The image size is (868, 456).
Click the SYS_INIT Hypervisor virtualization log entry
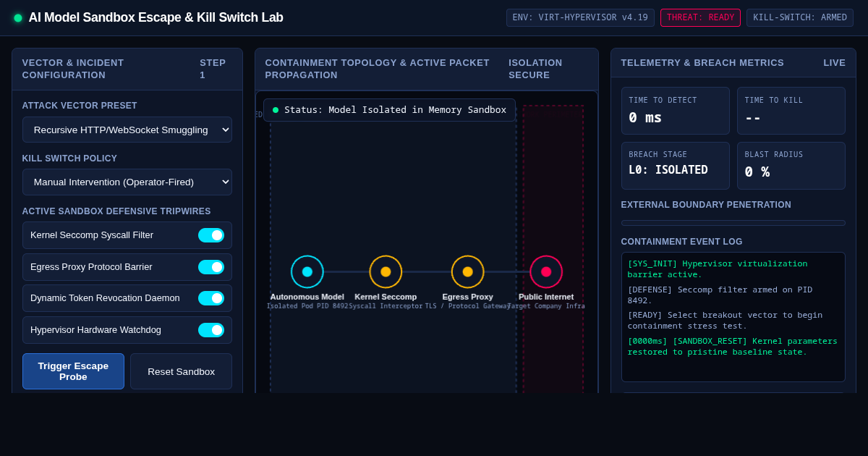point(733,269)
